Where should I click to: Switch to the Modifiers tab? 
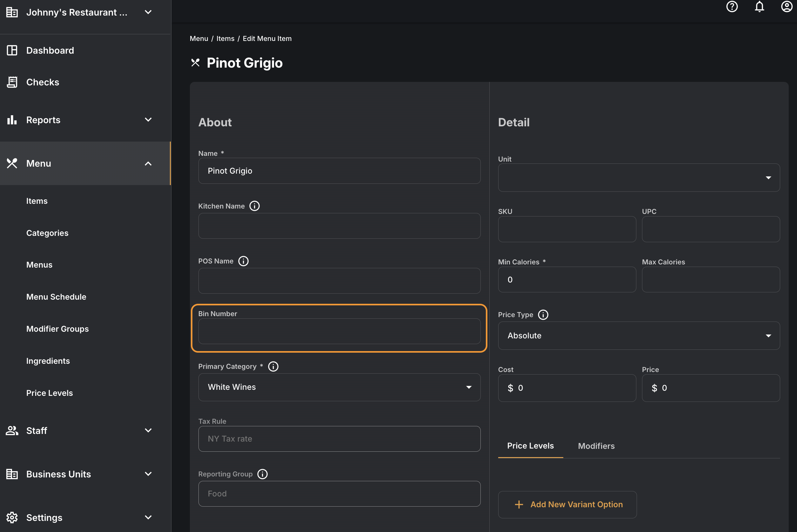(596, 446)
